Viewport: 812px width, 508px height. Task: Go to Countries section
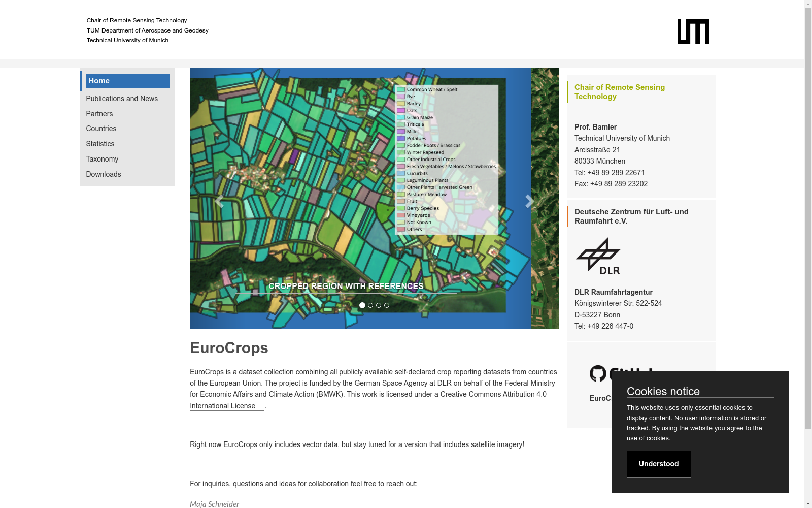click(101, 129)
